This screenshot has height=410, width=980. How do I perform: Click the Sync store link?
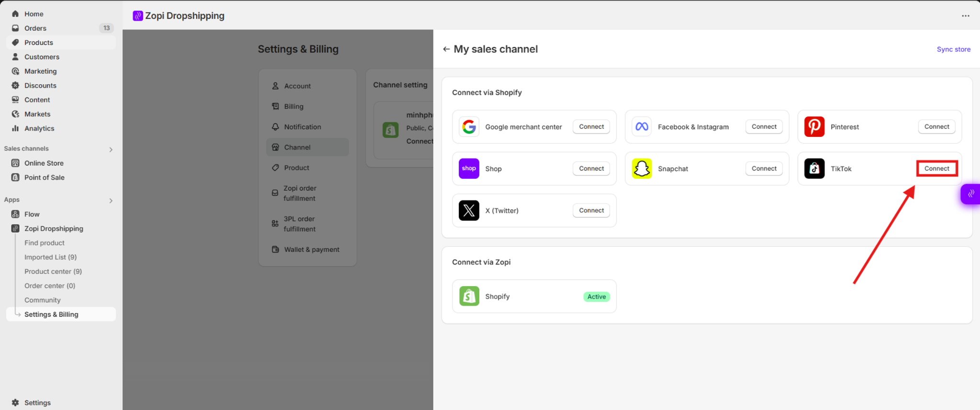(953, 49)
